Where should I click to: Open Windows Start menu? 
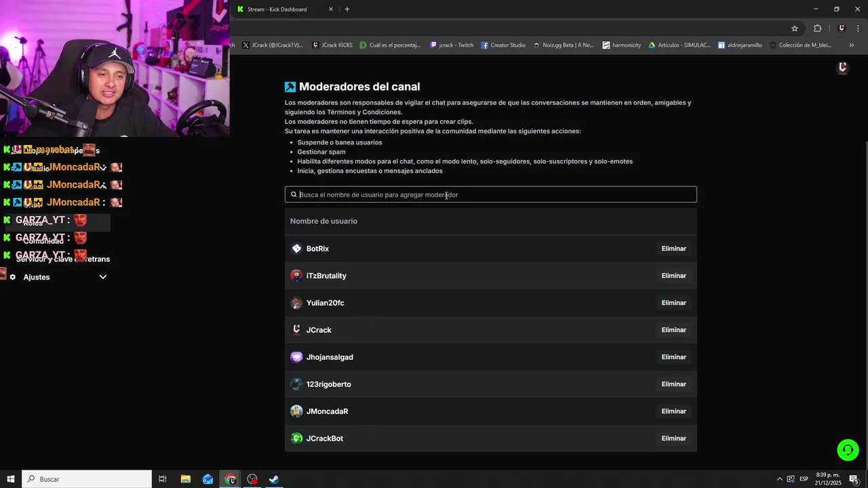point(11,479)
